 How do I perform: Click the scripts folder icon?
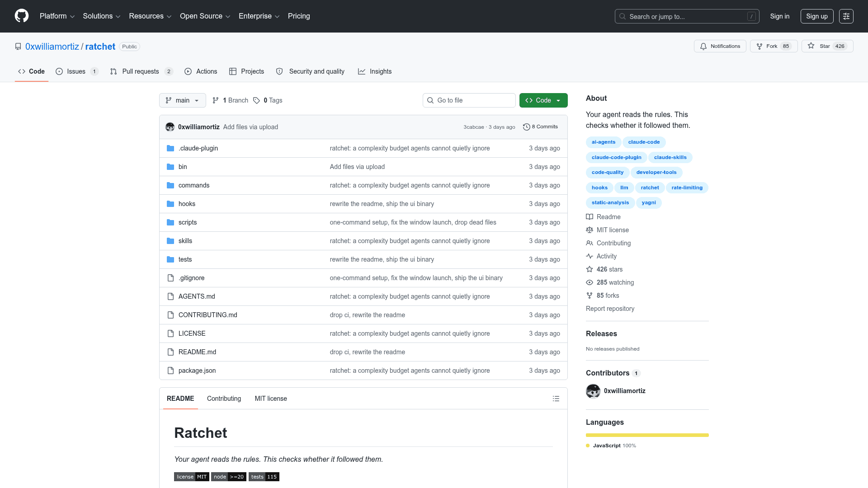(170, 222)
